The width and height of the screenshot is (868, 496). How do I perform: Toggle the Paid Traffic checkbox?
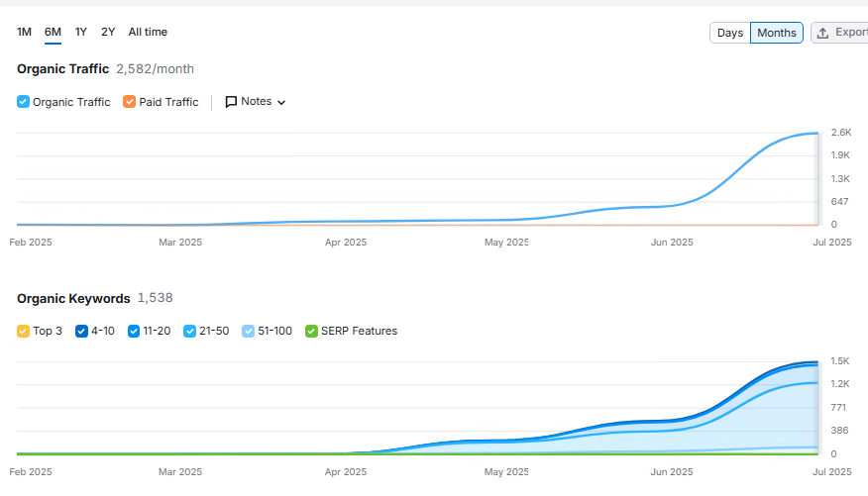point(130,102)
